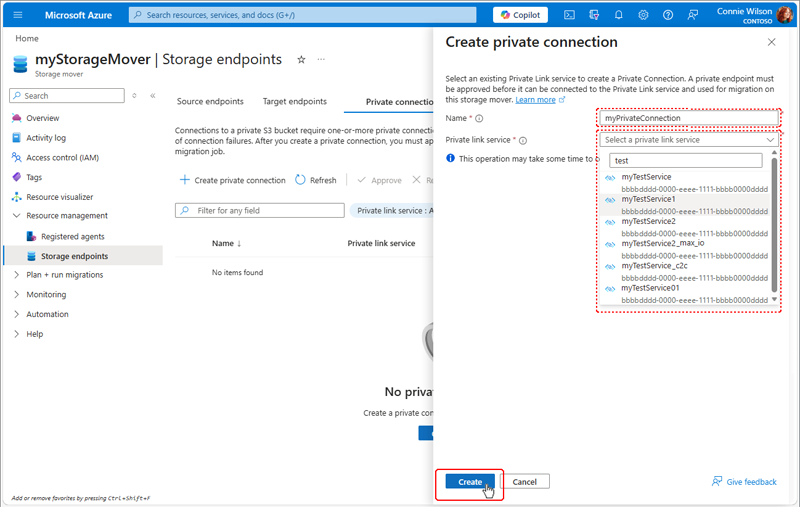The height and width of the screenshot is (507, 800).
Task: Select myTestService2_max_io from the list
Action: coord(685,249)
